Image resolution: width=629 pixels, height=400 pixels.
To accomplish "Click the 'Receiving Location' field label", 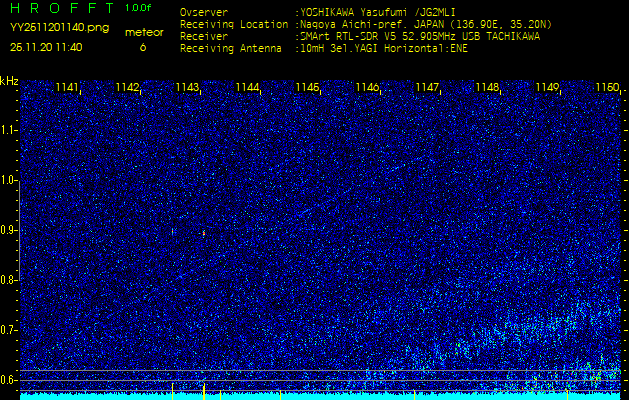I will pos(234,25).
